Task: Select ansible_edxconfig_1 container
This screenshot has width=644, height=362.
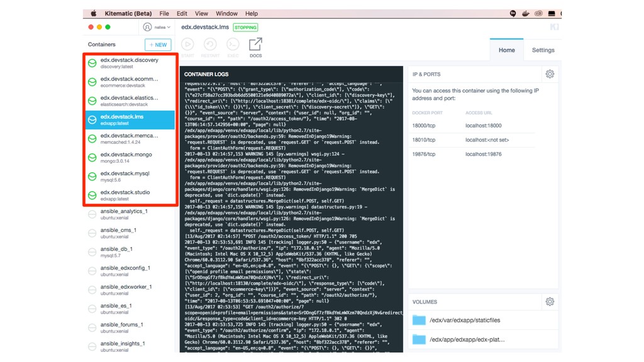Action: click(130, 271)
